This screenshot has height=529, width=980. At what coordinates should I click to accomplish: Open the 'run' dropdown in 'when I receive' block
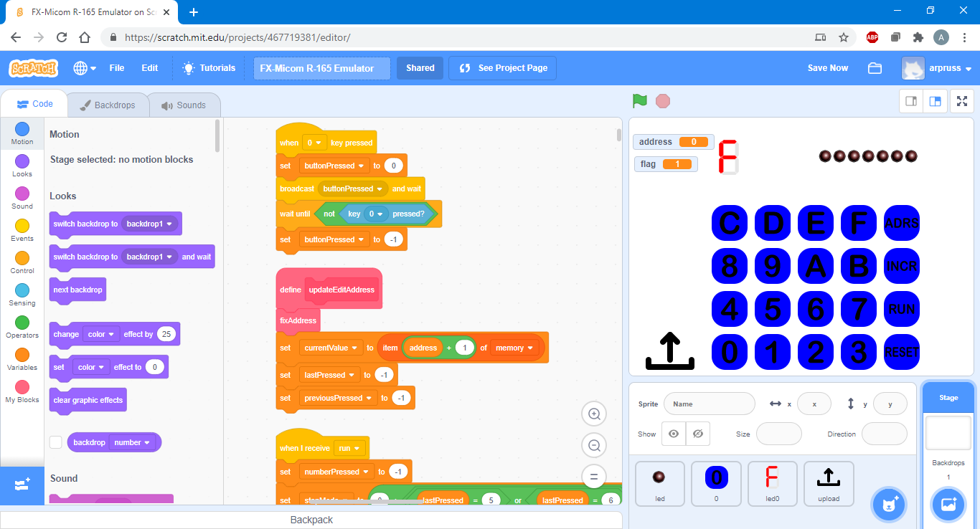[x=349, y=448]
